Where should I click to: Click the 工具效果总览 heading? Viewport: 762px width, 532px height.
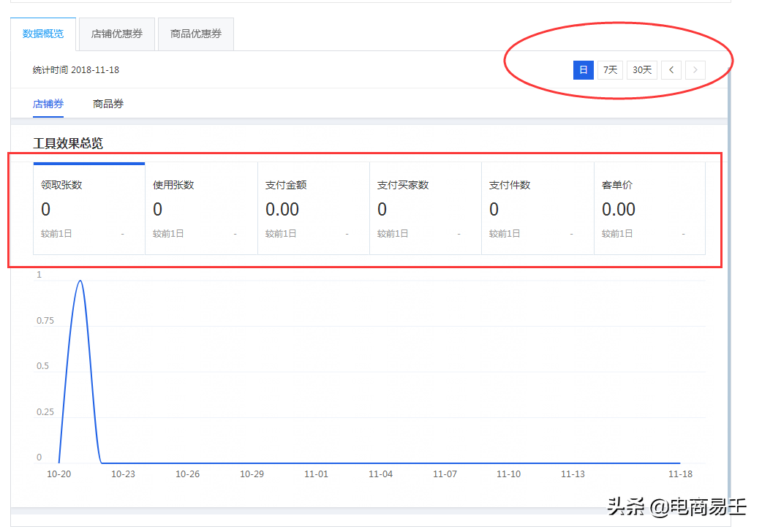pyautogui.click(x=68, y=143)
